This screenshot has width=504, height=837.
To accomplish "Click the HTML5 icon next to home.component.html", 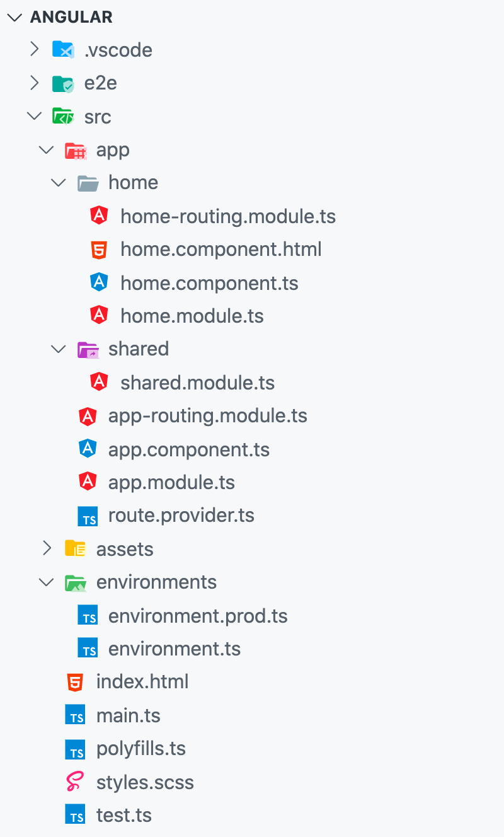I will click(99, 250).
